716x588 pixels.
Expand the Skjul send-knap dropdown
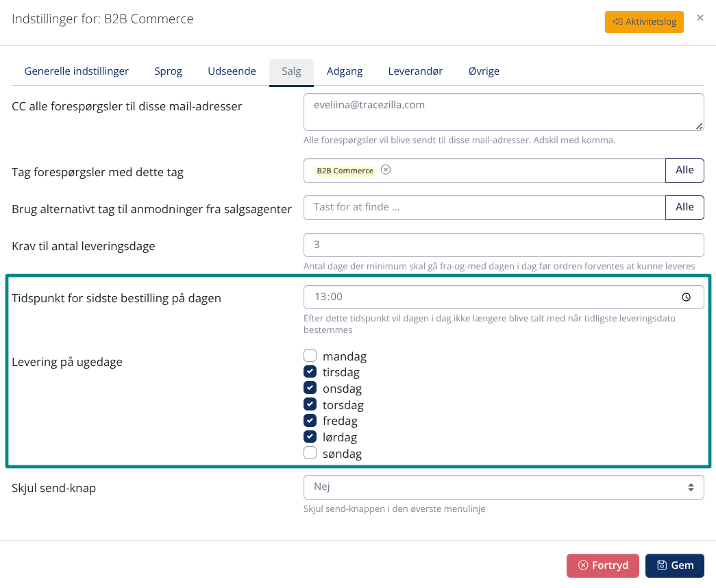(503, 487)
